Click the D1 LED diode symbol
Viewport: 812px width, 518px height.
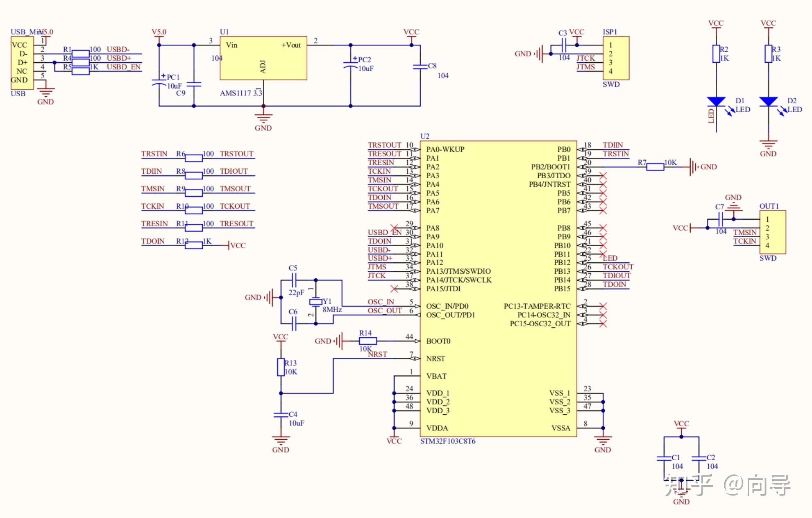(716, 102)
